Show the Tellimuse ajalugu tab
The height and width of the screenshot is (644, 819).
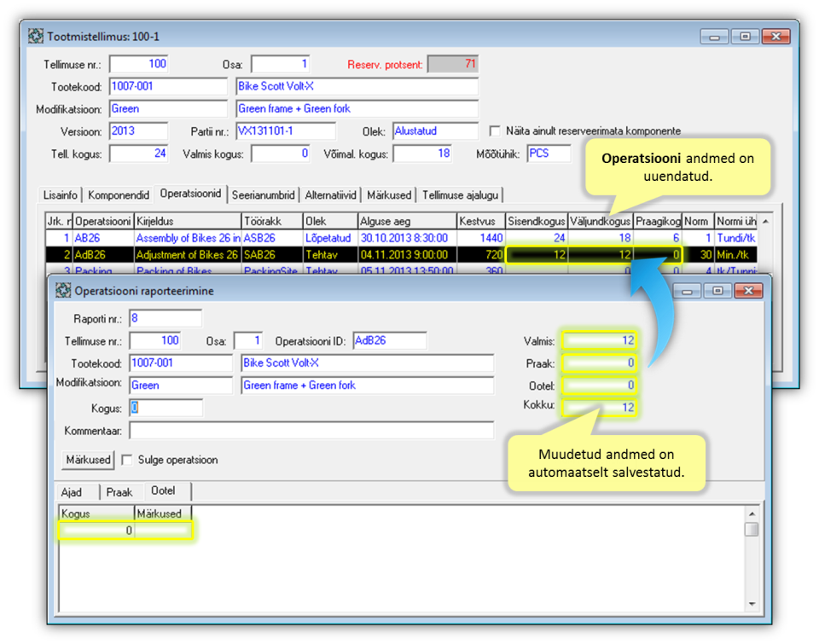click(x=460, y=195)
